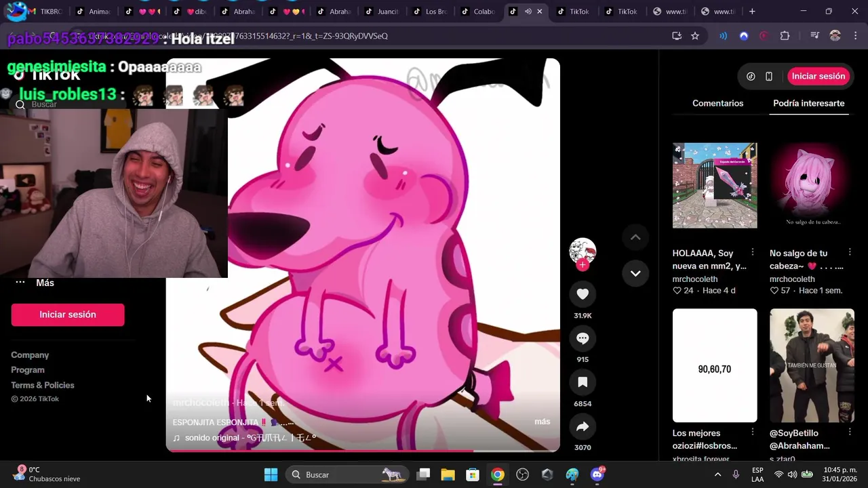This screenshot has height=488, width=868.
Task: Like the video with the heart icon
Action: coord(583,294)
